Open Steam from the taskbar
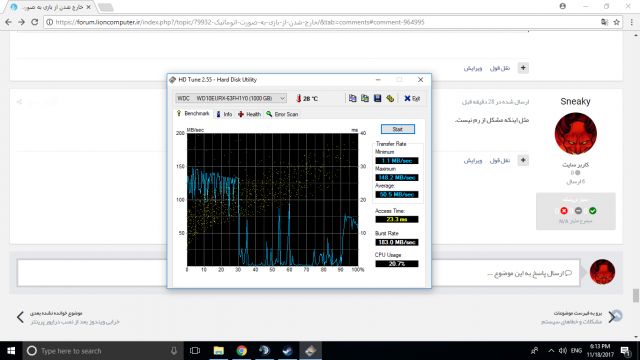The height and width of the screenshot is (360, 640). [287, 351]
